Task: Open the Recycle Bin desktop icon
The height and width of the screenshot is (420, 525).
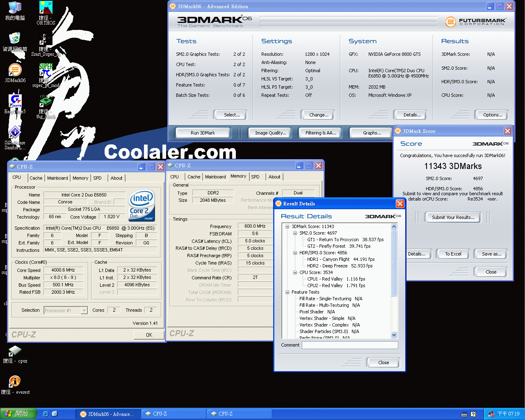Action: tap(15, 41)
